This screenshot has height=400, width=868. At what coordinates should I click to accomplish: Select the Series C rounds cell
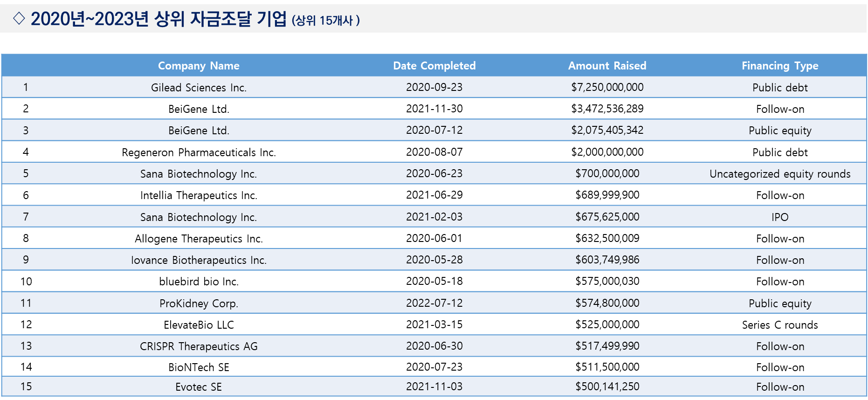tap(780, 325)
